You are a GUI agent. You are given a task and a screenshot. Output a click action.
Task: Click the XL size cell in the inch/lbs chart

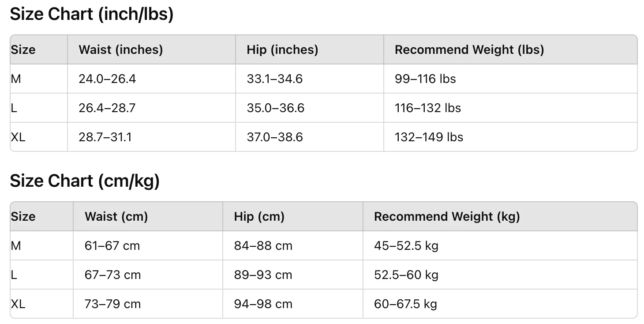(18, 137)
